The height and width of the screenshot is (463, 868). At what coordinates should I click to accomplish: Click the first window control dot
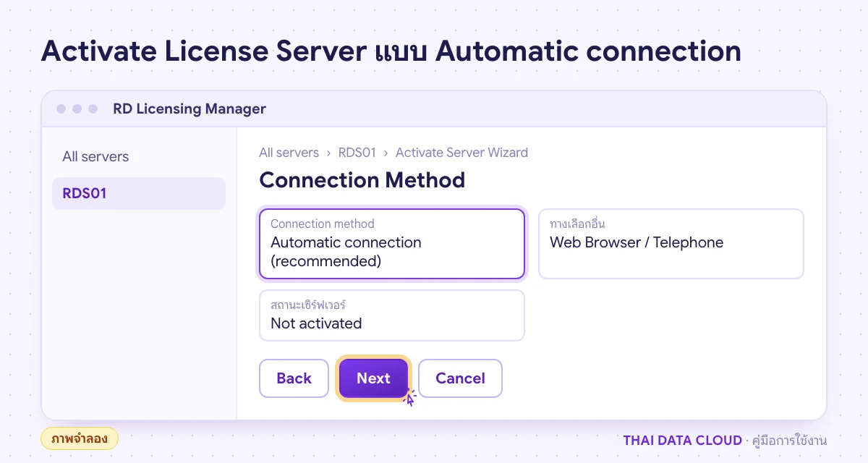[x=61, y=109]
